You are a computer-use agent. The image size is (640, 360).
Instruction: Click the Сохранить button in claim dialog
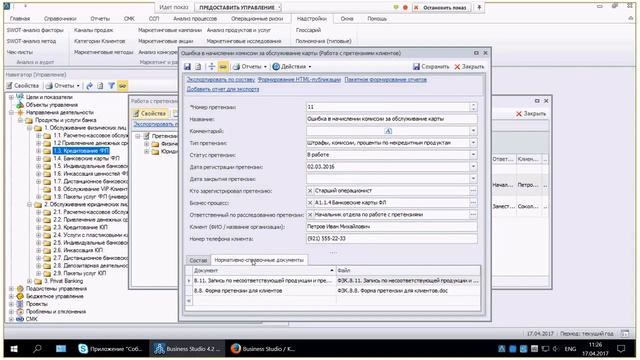[431, 67]
